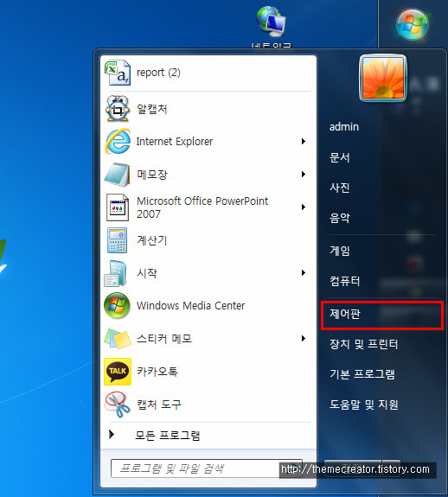Expand the 모든 프로그램 arrow
Image resolution: width=448 pixels, height=497 pixels.
pos(112,435)
